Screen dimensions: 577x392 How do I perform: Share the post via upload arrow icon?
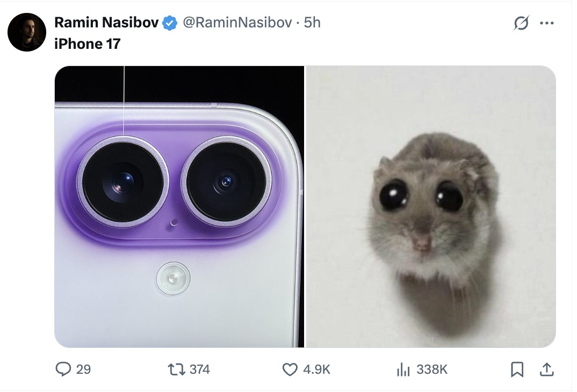coord(546,369)
